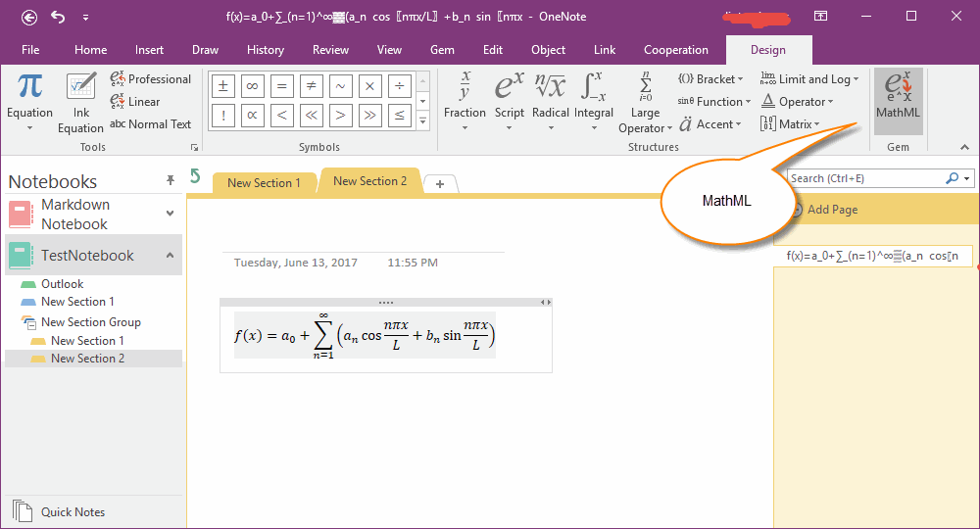980x529 pixels.
Task: Insert the less-than-or-equal symbol
Action: click(x=400, y=116)
